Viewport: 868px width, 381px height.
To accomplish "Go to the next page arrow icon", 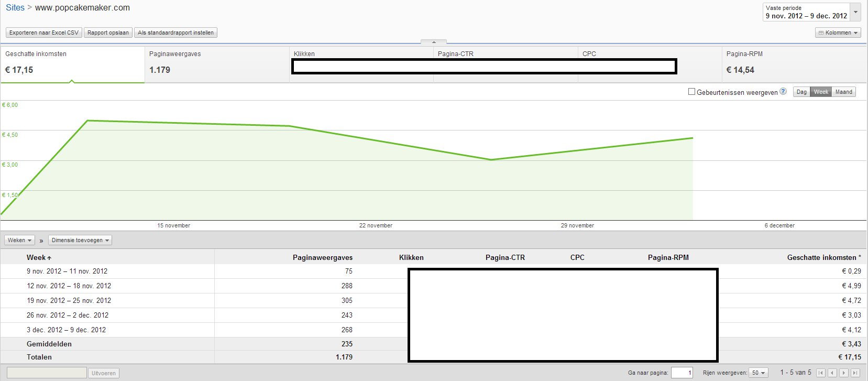I will tap(844, 373).
